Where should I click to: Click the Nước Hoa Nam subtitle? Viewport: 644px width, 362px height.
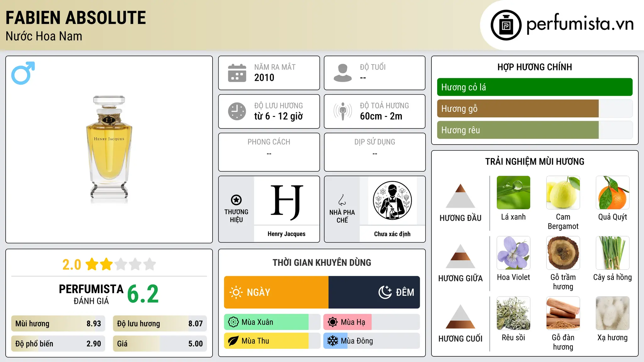point(44,36)
